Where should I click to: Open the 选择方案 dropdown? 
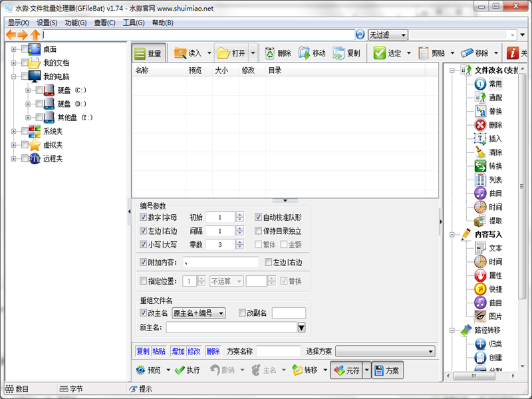[385, 352]
